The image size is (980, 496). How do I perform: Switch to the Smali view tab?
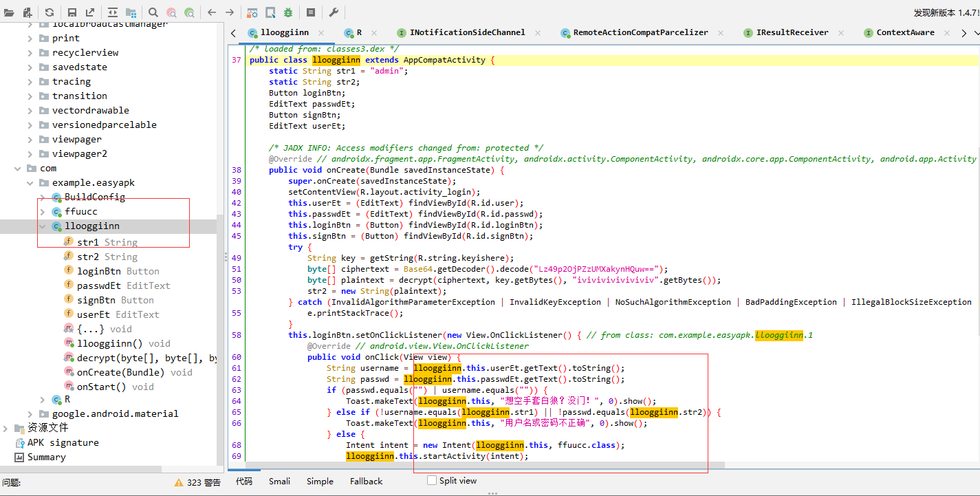[279, 481]
